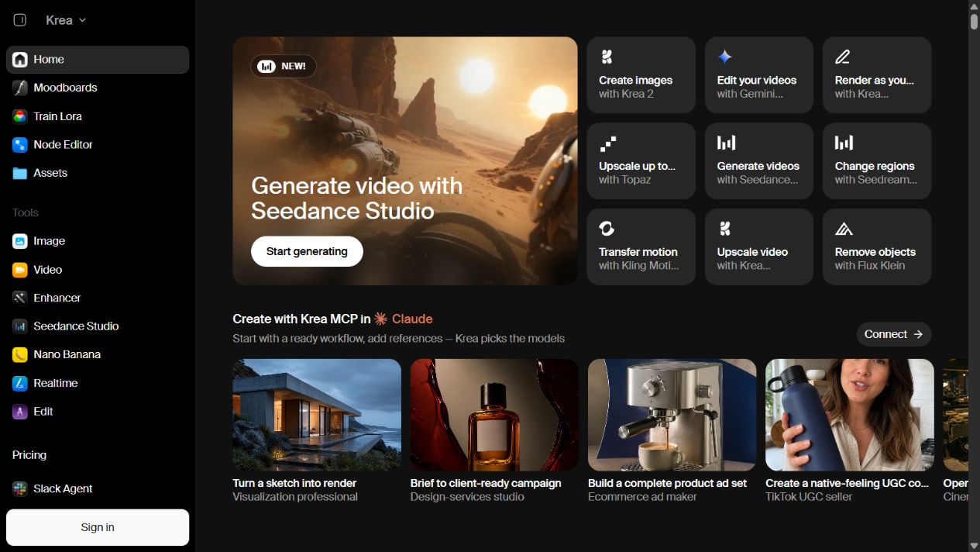The width and height of the screenshot is (980, 552).
Task: Click the page scrollbar down arrow
Action: [974, 546]
